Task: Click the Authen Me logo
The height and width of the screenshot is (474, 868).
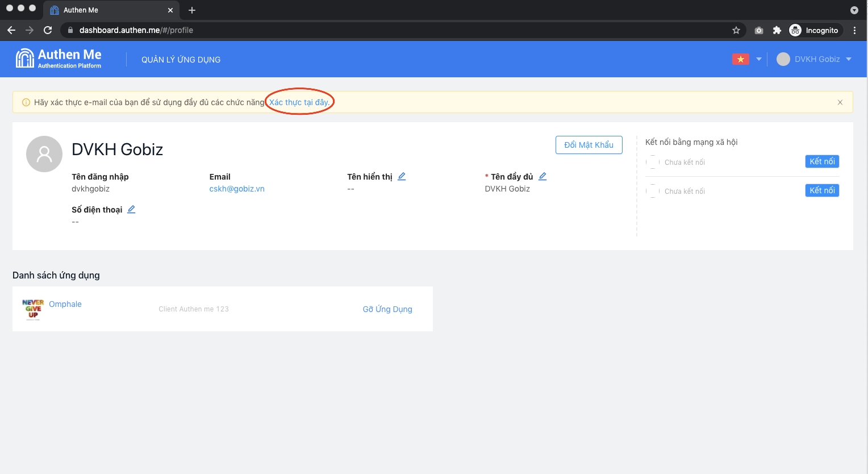Action: [59, 59]
